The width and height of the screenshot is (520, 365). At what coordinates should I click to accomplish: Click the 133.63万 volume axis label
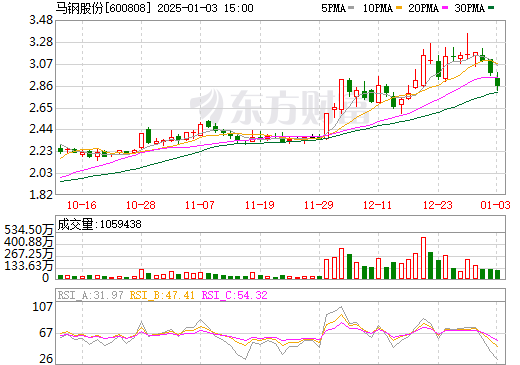pyautogui.click(x=28, y=266)
